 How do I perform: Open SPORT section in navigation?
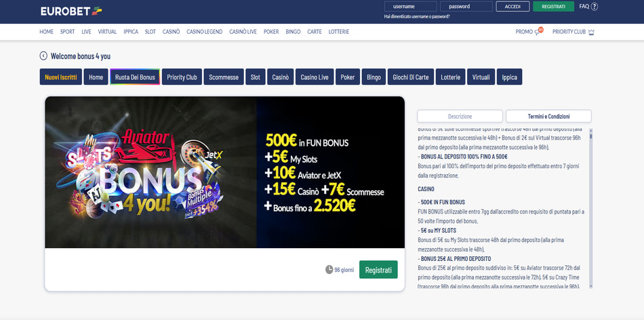pyautogui.click(x=67, y=32)
